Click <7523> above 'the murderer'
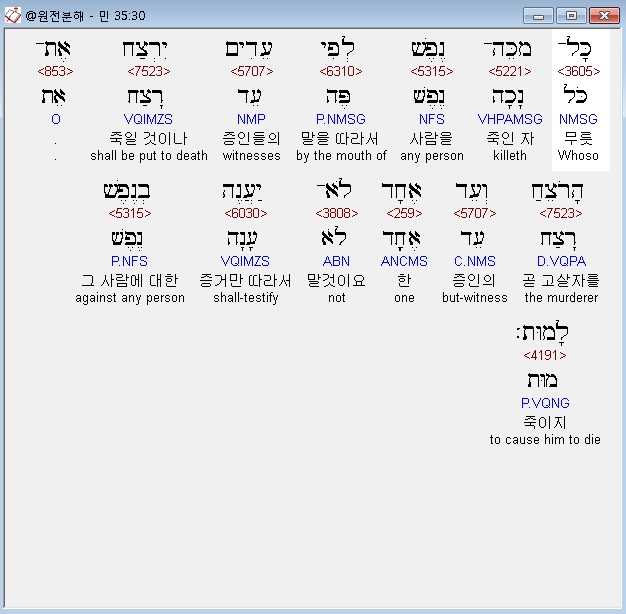This screenshot has height=614, width=626. (x=561, y=213)
